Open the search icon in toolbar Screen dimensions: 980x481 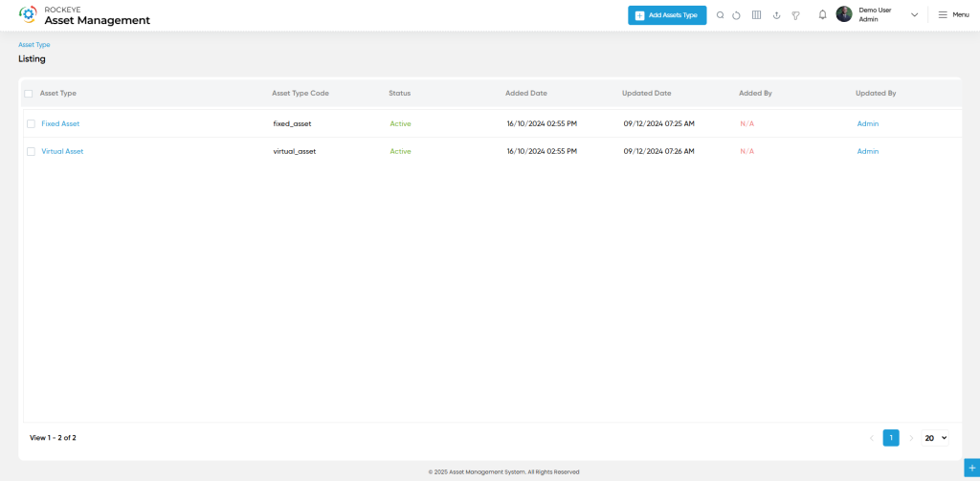tap(720, 15)
